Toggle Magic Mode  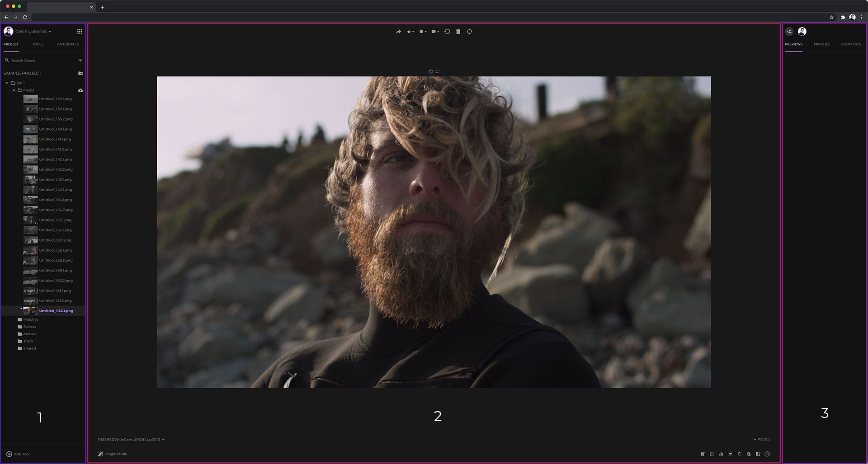pos(113,454)
